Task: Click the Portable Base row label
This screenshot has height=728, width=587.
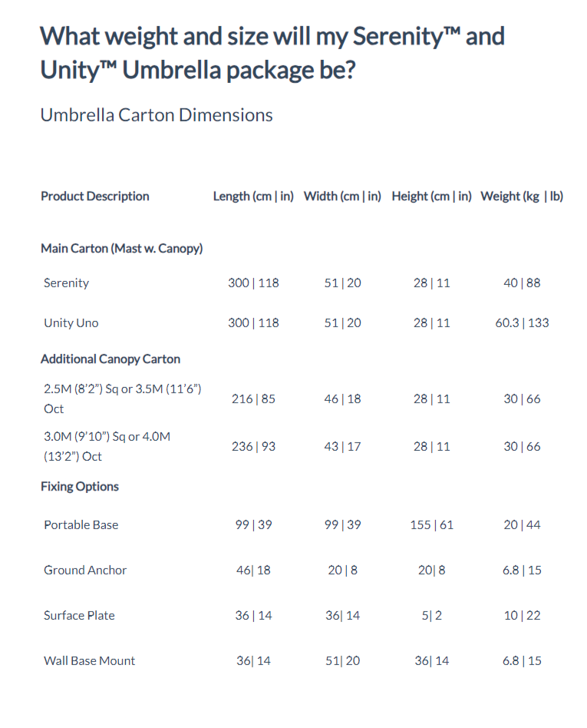Action: [x=81, y=525]
